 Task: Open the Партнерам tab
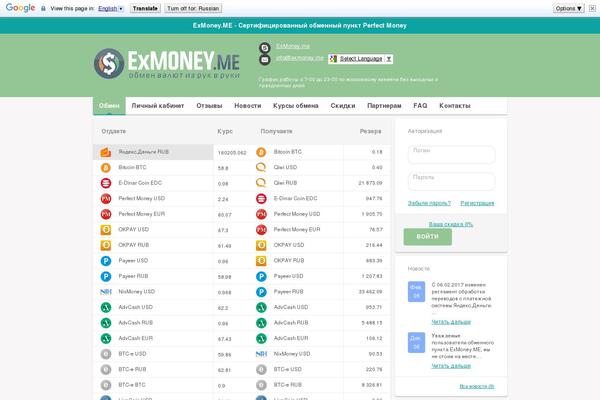point(384,106)
